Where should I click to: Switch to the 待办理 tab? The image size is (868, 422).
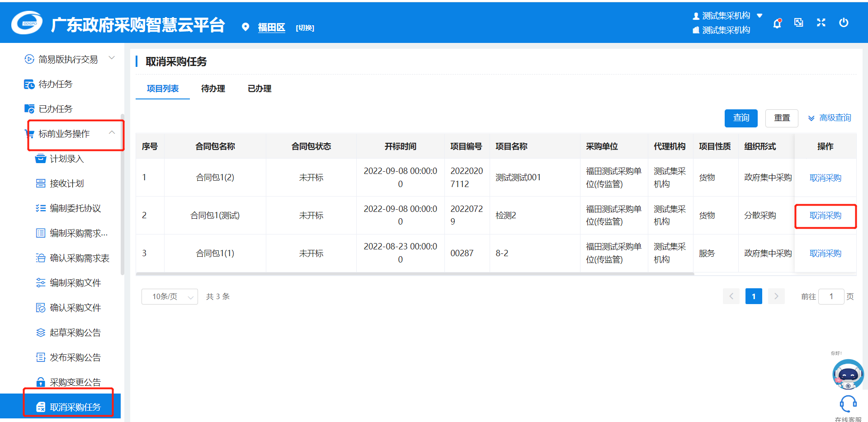click(x=213, y=89)
